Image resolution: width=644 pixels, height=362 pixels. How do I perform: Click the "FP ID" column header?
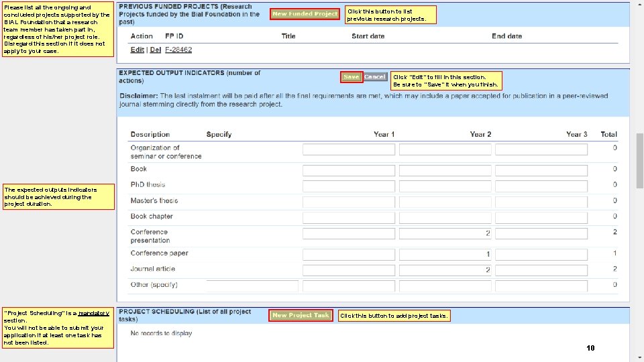(x=174, y=36)
